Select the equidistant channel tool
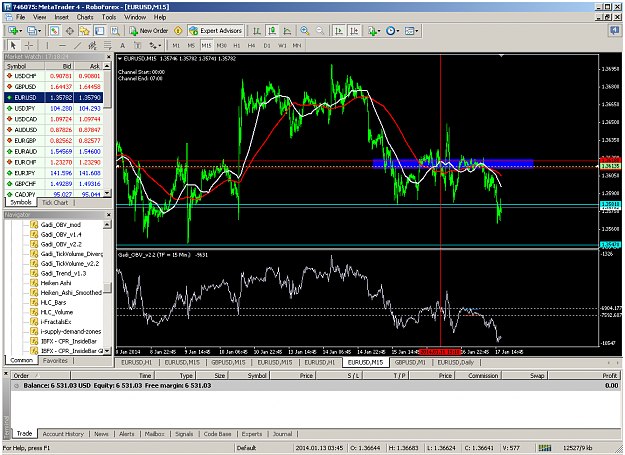625x455 pixels. (x=92, y=45)
